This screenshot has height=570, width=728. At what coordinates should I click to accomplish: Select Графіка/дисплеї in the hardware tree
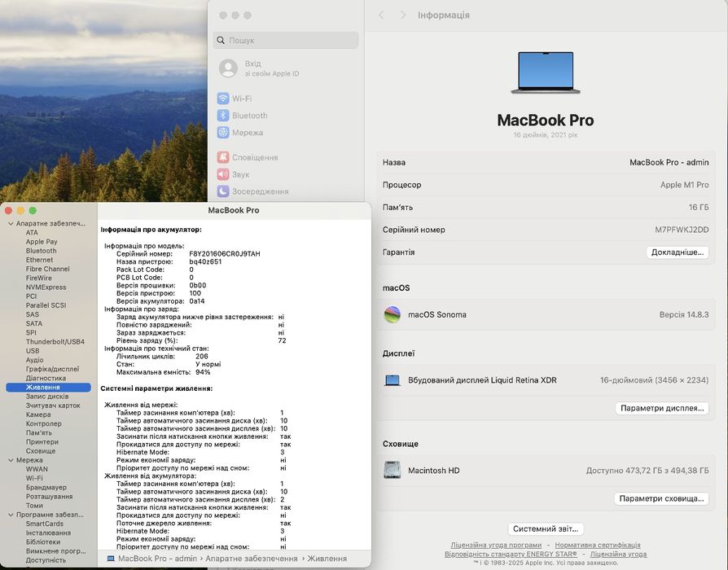tap(52, 369)
